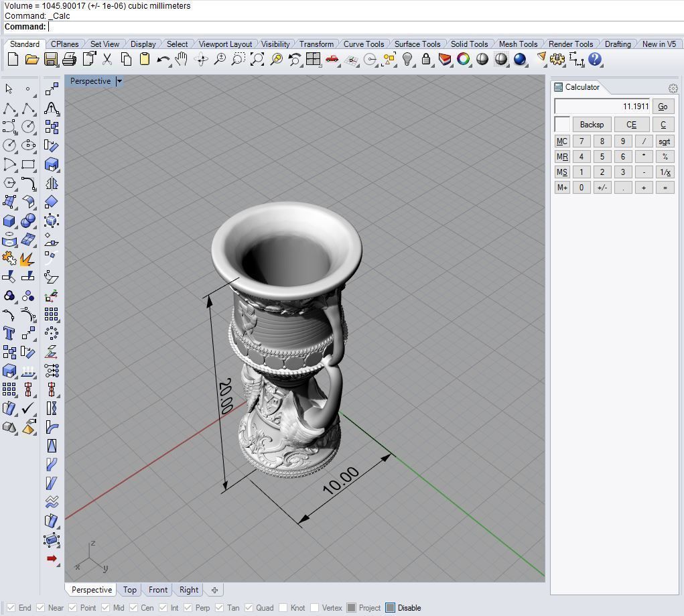This screenshot has width=684, height=616.
Task: Toggle the Perp osnap checkbox
Action: 188,608
